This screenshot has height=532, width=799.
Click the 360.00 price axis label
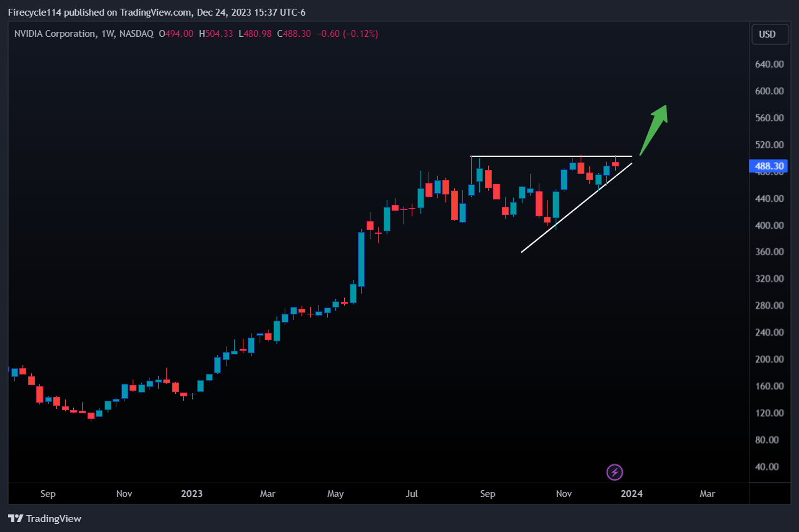point(769,251)
